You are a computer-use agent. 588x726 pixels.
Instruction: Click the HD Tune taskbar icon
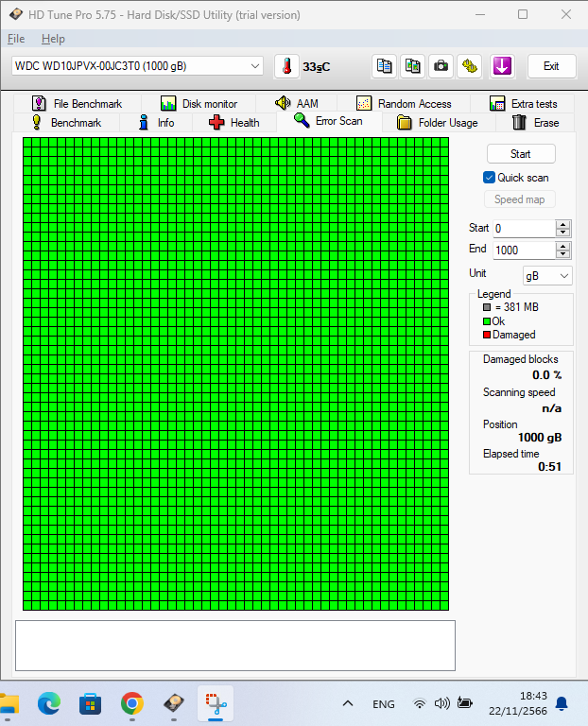(174, 703)
